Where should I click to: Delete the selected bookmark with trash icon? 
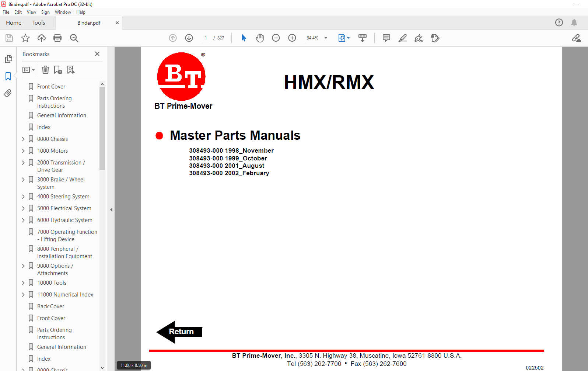(x=45, y=70)
